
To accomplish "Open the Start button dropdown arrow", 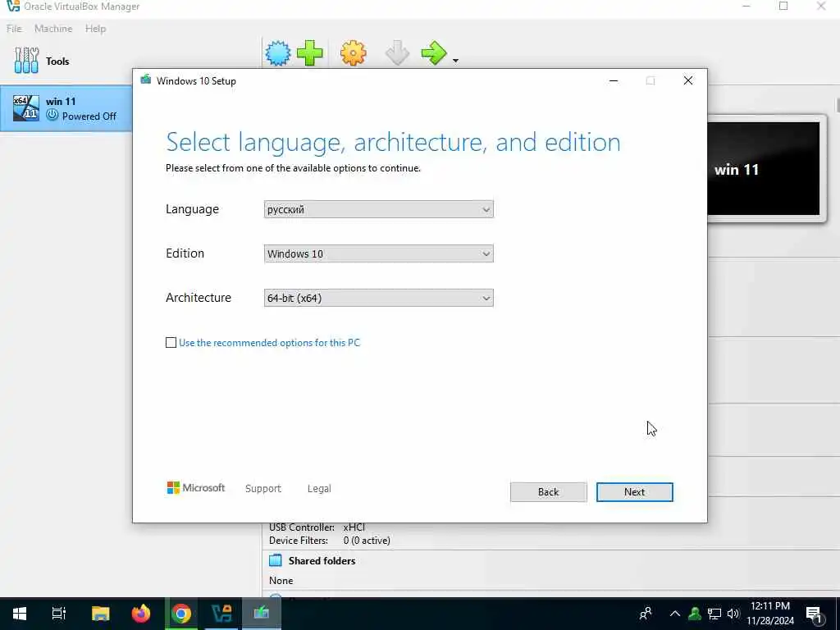I will [455, 61].
